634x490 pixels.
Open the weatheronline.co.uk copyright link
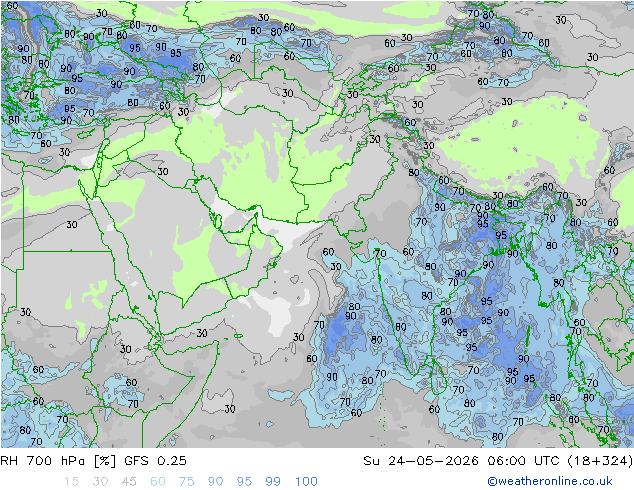coord(550,481)
